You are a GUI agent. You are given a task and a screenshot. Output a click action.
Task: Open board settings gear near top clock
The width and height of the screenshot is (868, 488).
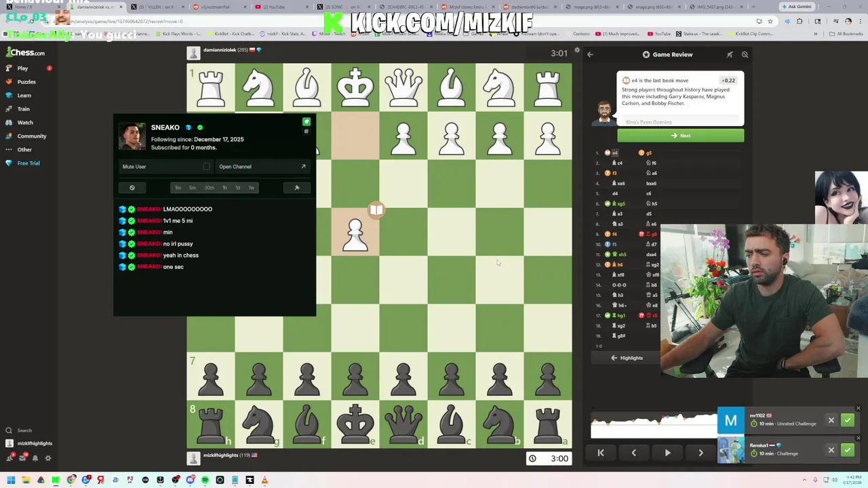(577, 51)
